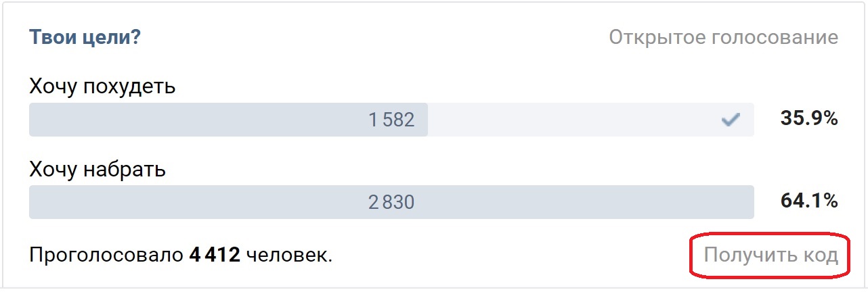Click the word "Проголосовало"

tap(106, 256)
